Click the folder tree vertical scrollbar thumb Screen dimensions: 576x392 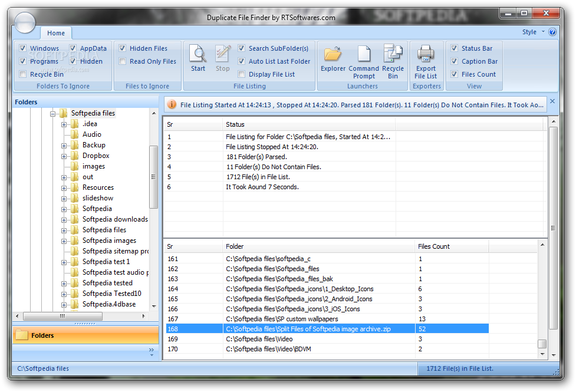click(x=153, y=177)
